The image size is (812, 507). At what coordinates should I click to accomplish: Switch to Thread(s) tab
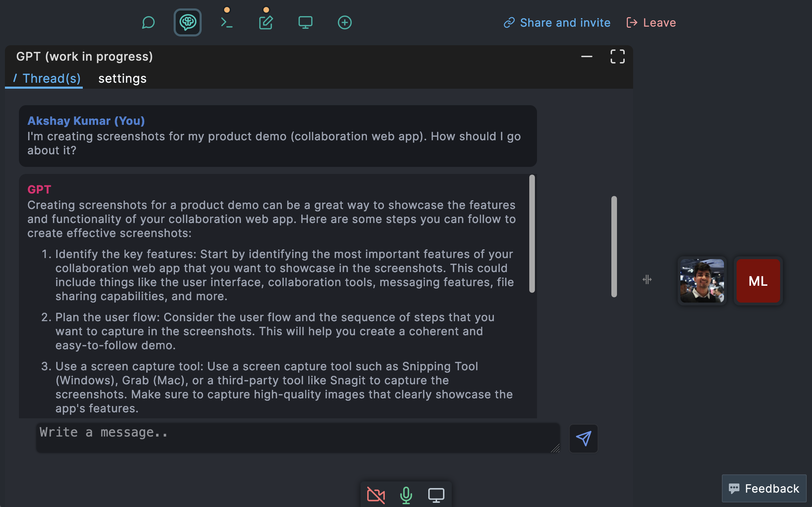47,79
